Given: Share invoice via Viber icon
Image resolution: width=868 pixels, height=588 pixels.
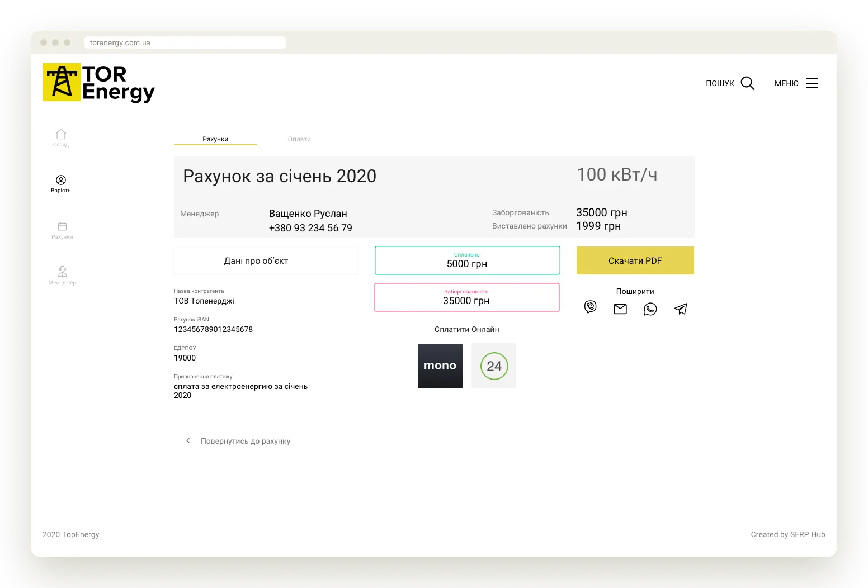Looking at the screenshot, I should pyautogui.click(x=591, y=307).
